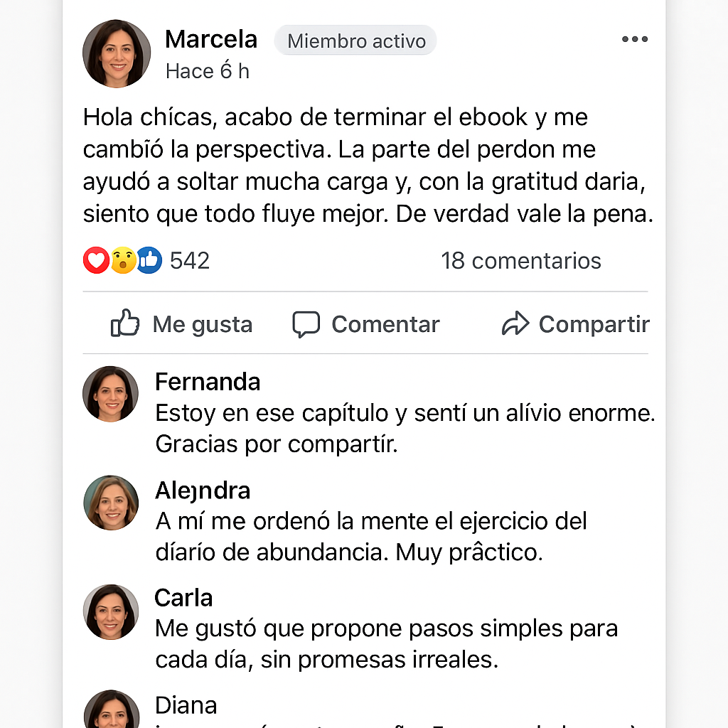This screenshot has width=728, height=728.
Task: Open Marcela's profile name link
Action: point(211,39)
